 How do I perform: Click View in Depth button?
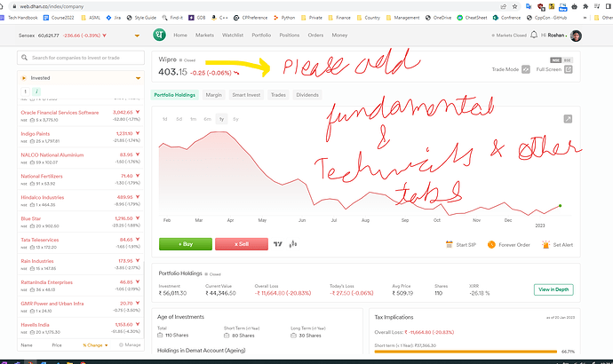[553, 289]
